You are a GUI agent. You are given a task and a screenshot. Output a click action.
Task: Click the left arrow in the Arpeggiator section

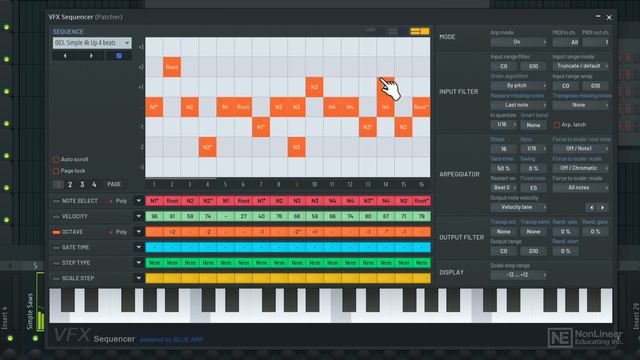pos(591,208)
